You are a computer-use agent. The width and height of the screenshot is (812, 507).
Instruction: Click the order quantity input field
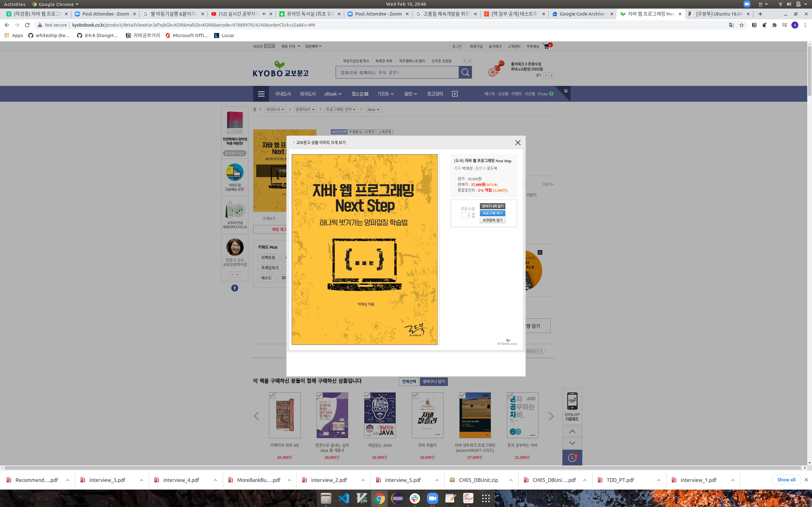click(466, 215)
